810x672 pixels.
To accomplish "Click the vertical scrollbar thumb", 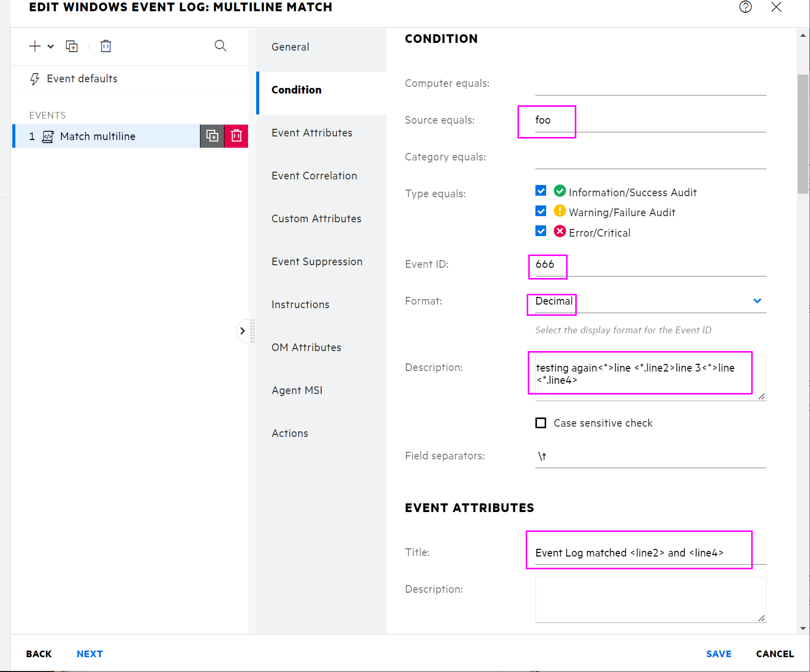I will coord(803,134).
